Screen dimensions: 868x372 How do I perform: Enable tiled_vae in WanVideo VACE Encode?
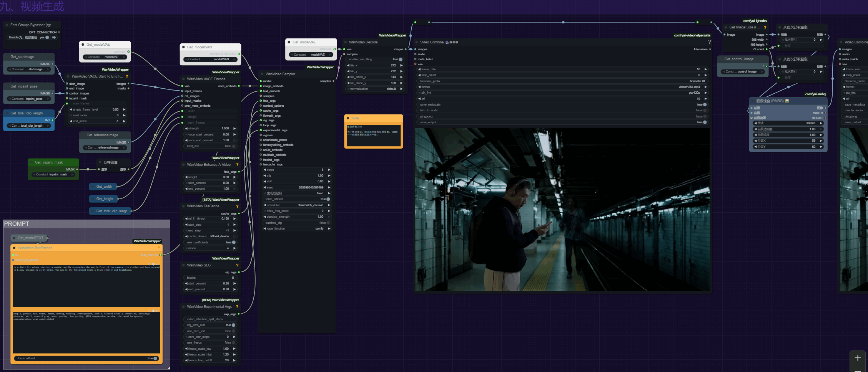pos(233,146)
